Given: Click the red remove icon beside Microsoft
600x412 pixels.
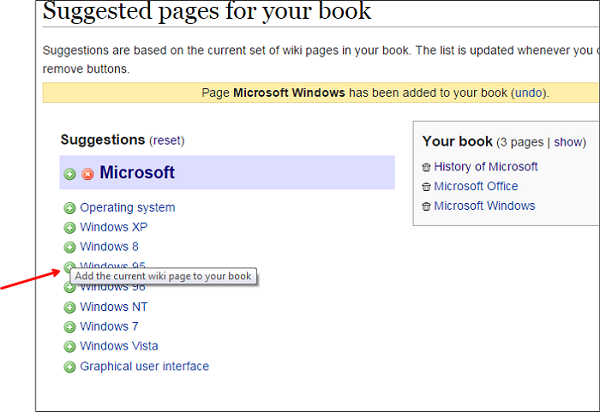Looking at the screenshot, I should 88,174.
